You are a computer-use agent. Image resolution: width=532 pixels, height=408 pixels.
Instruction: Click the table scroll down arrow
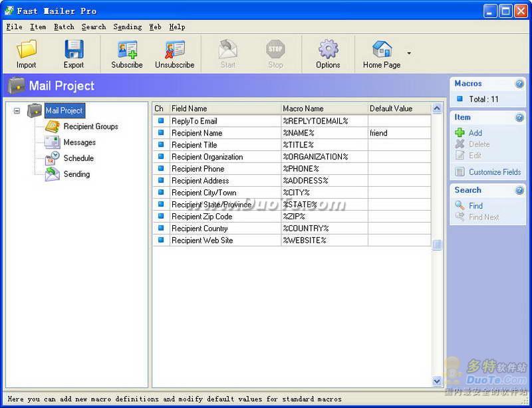coord(437,381)
